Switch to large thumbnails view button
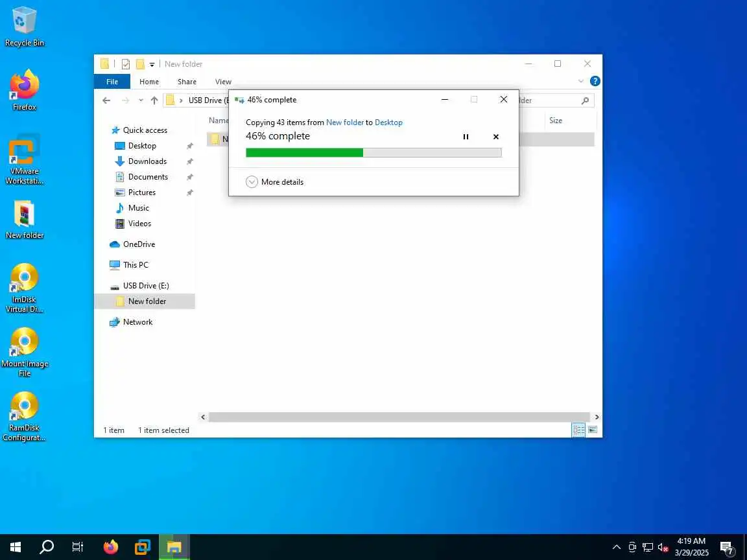 (x=593, y=430)
